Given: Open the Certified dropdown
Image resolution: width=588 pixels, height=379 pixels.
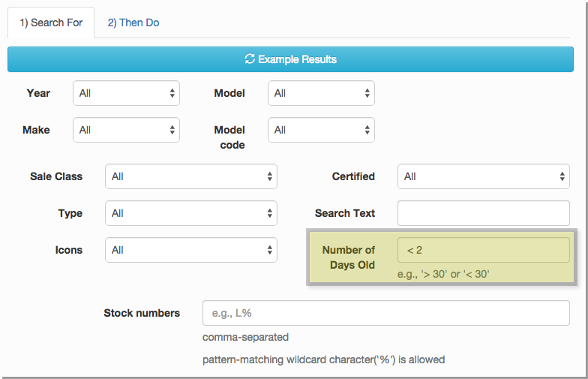Looking at the screenshot, I should (x=483, y=176).
